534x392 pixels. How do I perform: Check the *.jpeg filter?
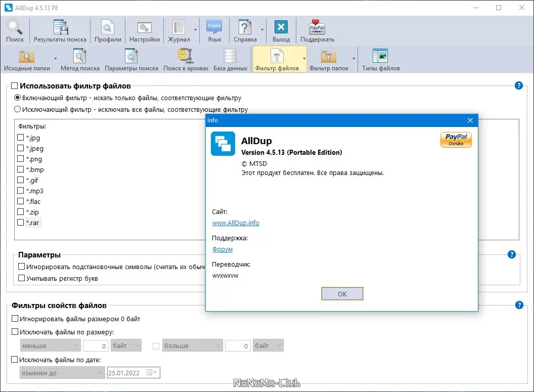click(x=20, y=148)
